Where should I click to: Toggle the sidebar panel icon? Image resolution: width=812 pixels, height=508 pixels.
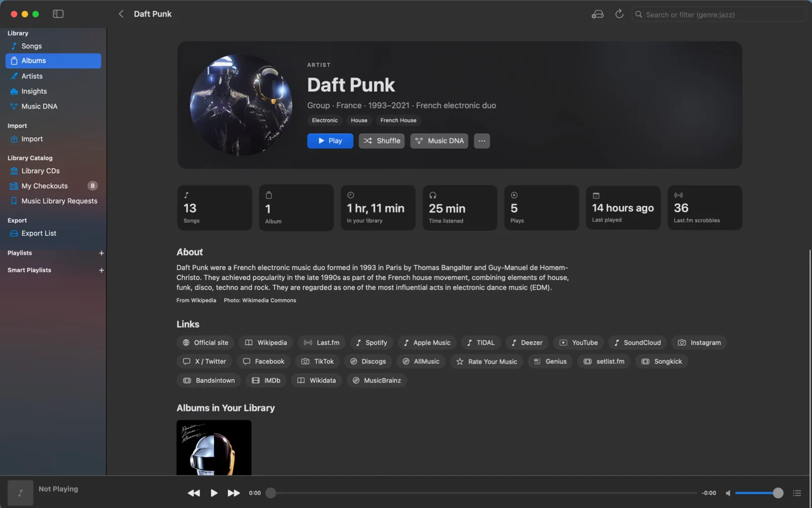tap(58, 14)
